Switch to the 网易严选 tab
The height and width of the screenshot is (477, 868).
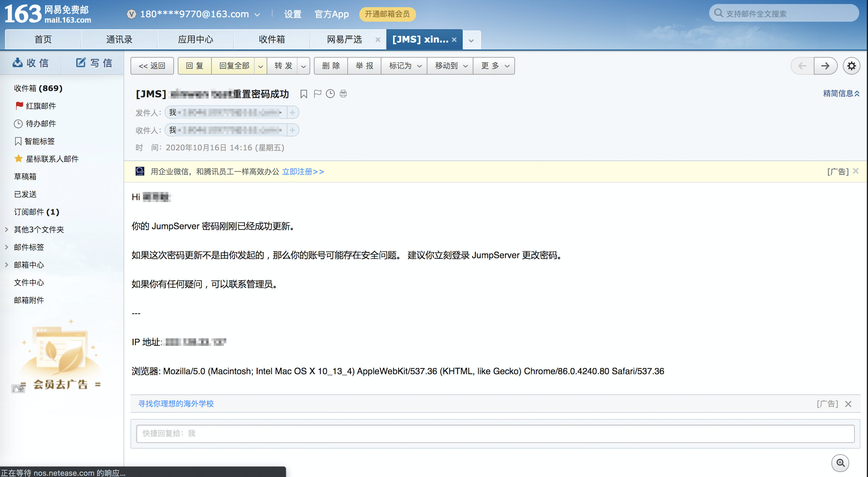pos(344,40)
